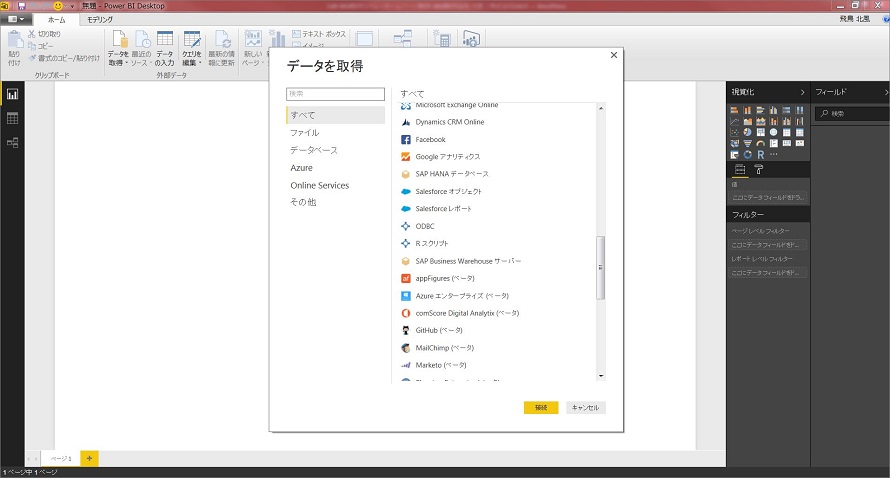Select the area chart visual icon
The image size is (890, 478).
pos(748,121)
